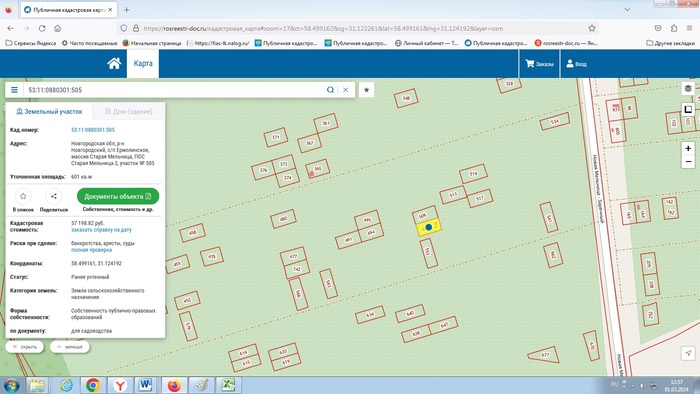Viewport: 700px width, 394px height.
Task: Collapse details with the меньше button
Action: [x=70, y=347]
